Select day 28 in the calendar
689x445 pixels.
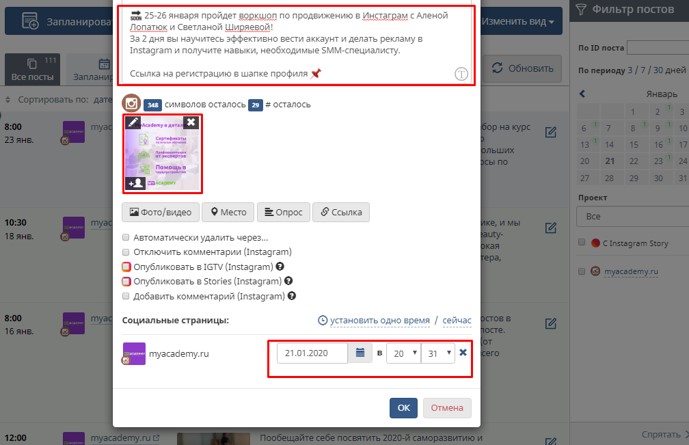[609, 178]
